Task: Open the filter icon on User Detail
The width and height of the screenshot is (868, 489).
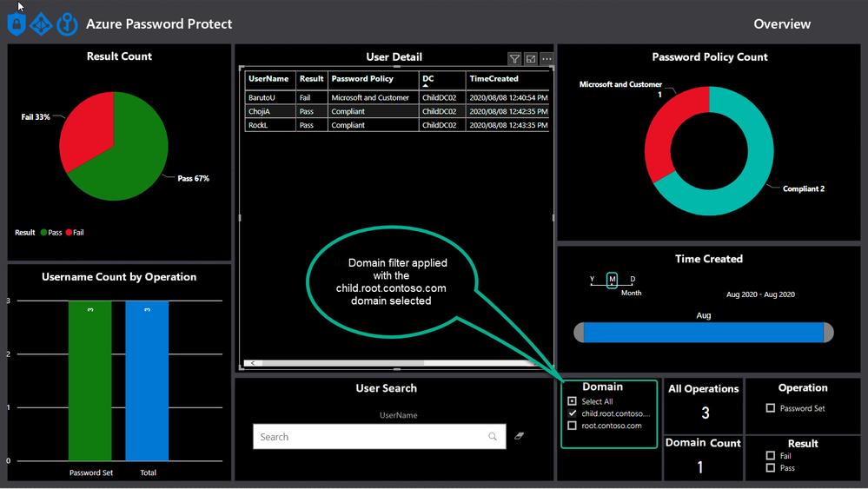Action: click(514, 59)
